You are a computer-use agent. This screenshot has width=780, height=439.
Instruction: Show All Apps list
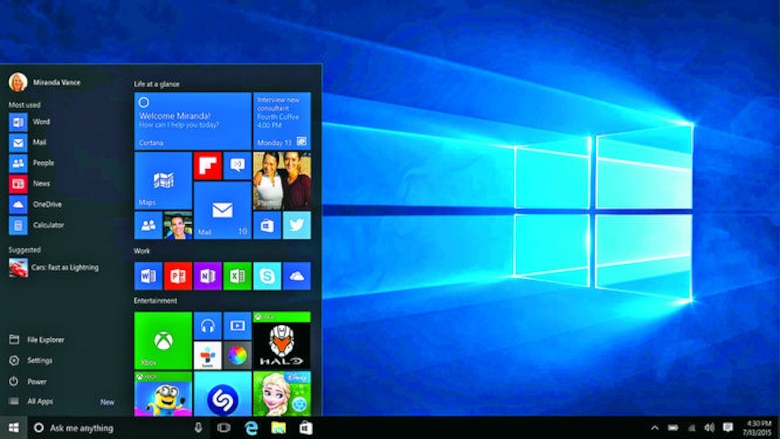click(x=31, y=401)
